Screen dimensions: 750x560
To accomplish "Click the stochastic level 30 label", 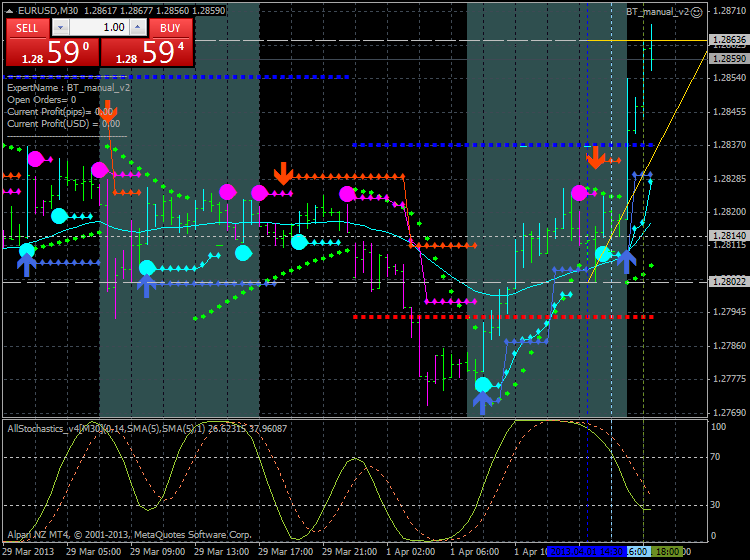I will click(x=715, y=505).
